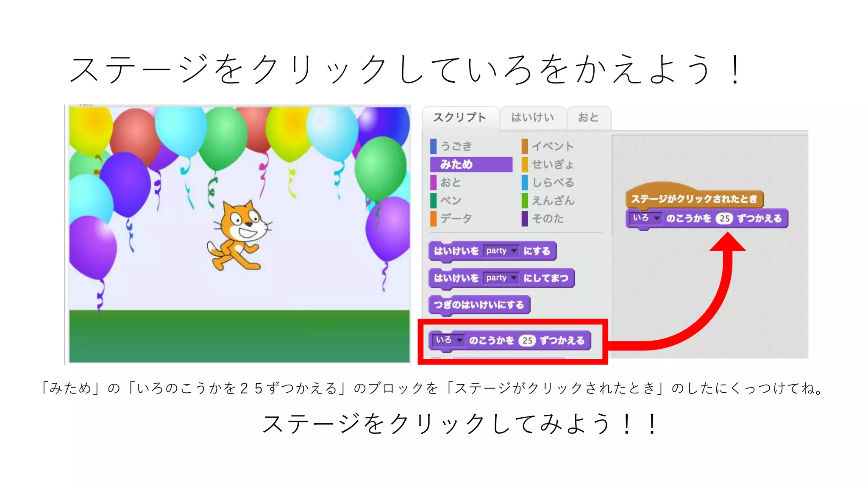868x488 pixels.
Task: Click the えんざん green color marker
Action: click(525, 200)
